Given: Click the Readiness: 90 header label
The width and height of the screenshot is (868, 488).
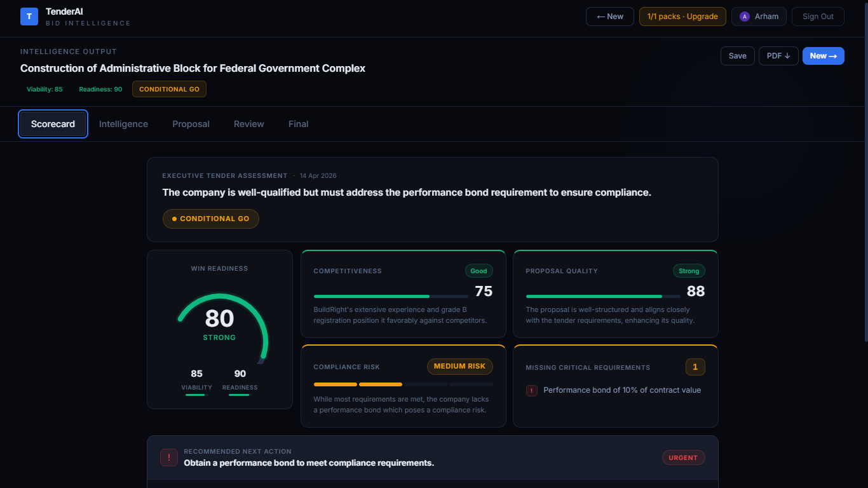Looking at the screenshot, I should (x=100, y=89).
